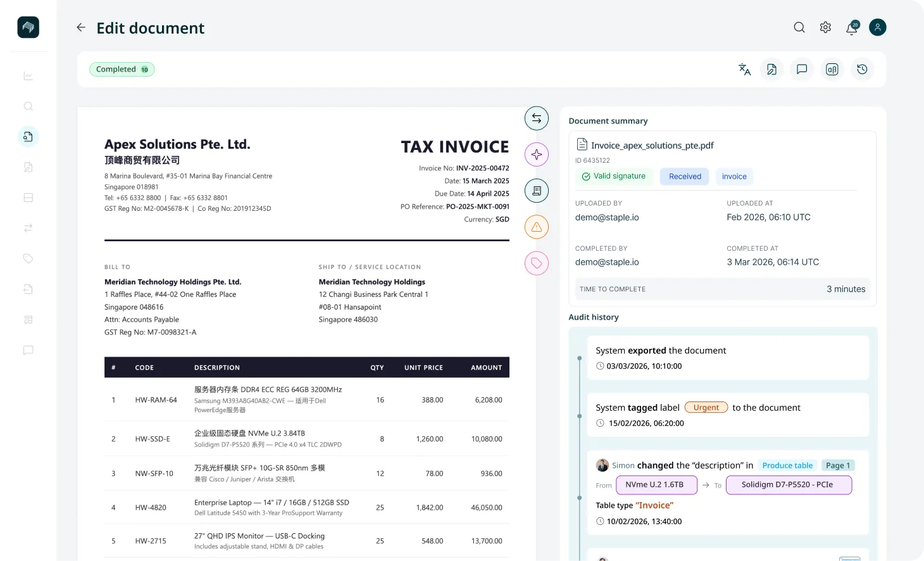Click 'System exported the document' audit entry
Viewport: 924px width, 561px height.
728,358
